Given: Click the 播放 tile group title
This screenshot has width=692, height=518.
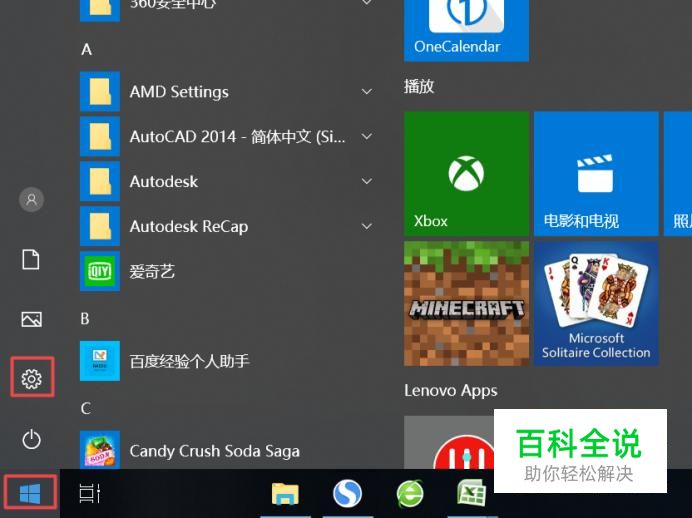Looking at the screenshot, I should [419, 86].
